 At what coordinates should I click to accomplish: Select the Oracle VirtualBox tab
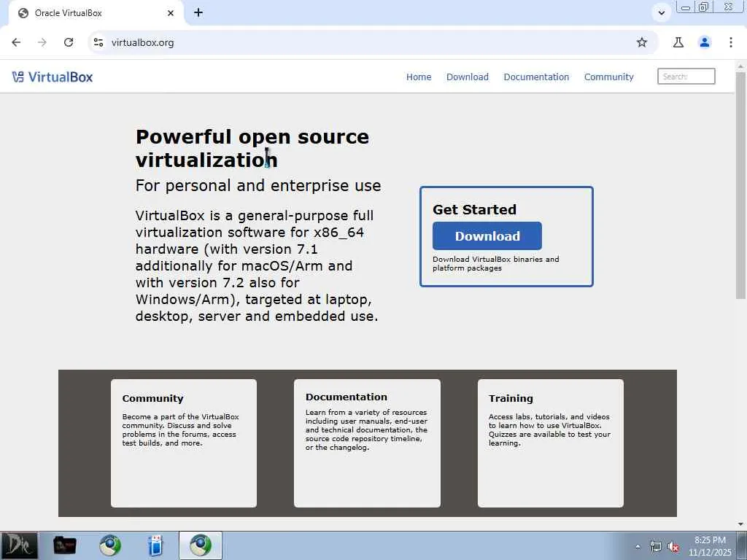(96, 13)
